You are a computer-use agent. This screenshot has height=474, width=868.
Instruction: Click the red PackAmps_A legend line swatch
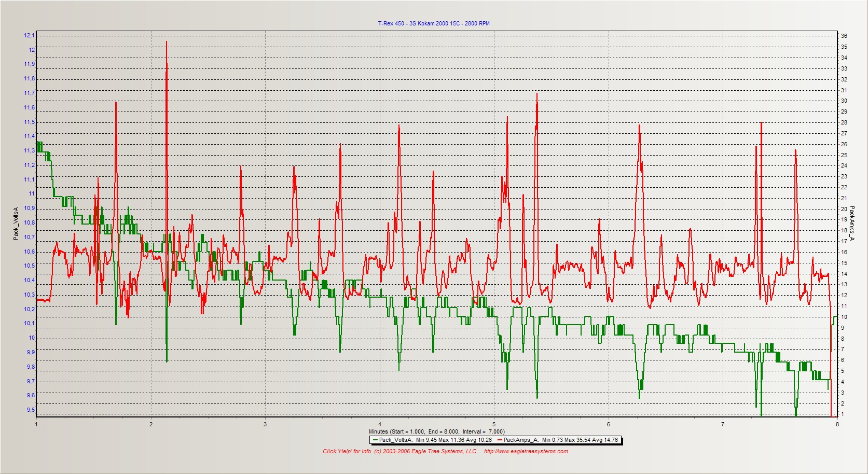point(499,440)
